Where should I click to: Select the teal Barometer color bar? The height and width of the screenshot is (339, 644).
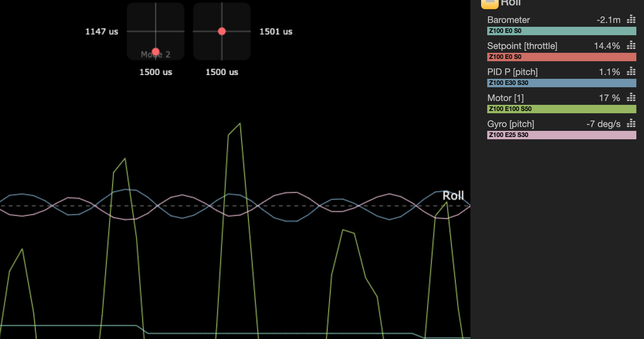561,31
